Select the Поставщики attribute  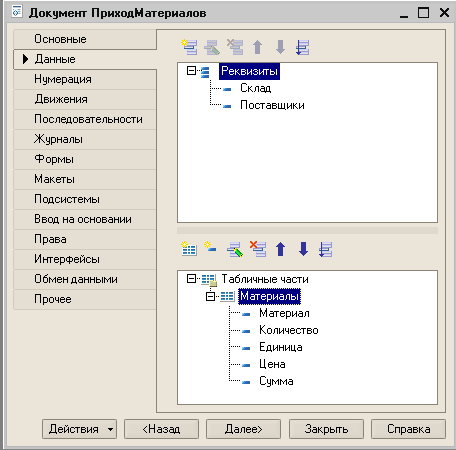(272, 106)
